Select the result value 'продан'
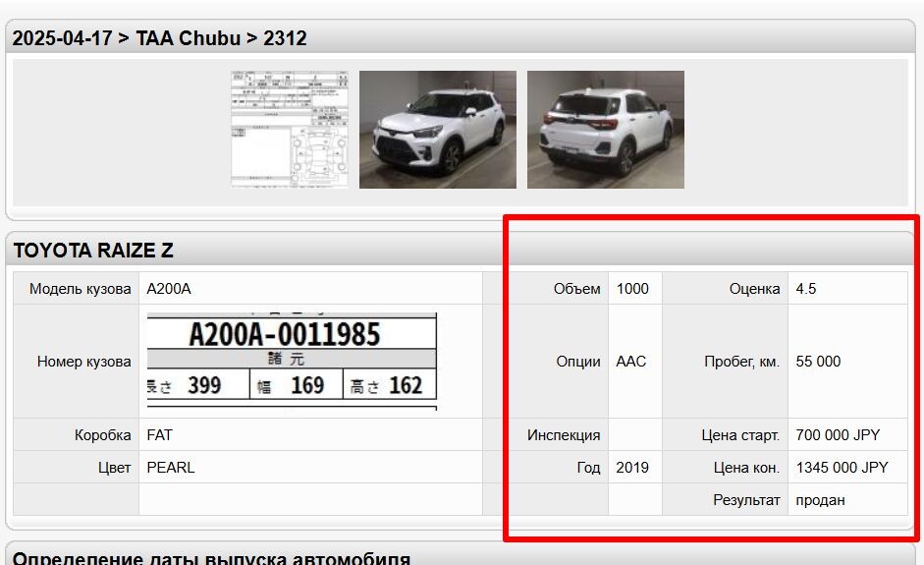This screenshot has width=924, height=565. [820, 500]
